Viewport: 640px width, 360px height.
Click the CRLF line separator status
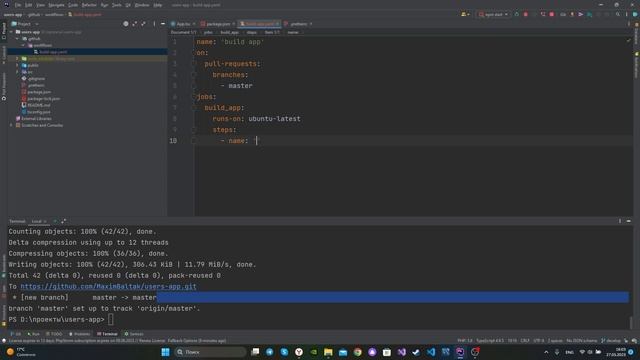525,340
